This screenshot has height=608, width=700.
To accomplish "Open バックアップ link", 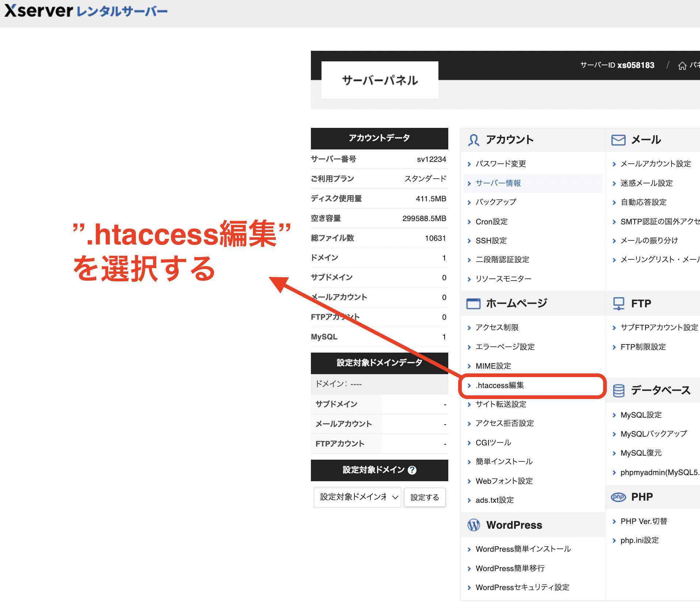I will point(496,202).
